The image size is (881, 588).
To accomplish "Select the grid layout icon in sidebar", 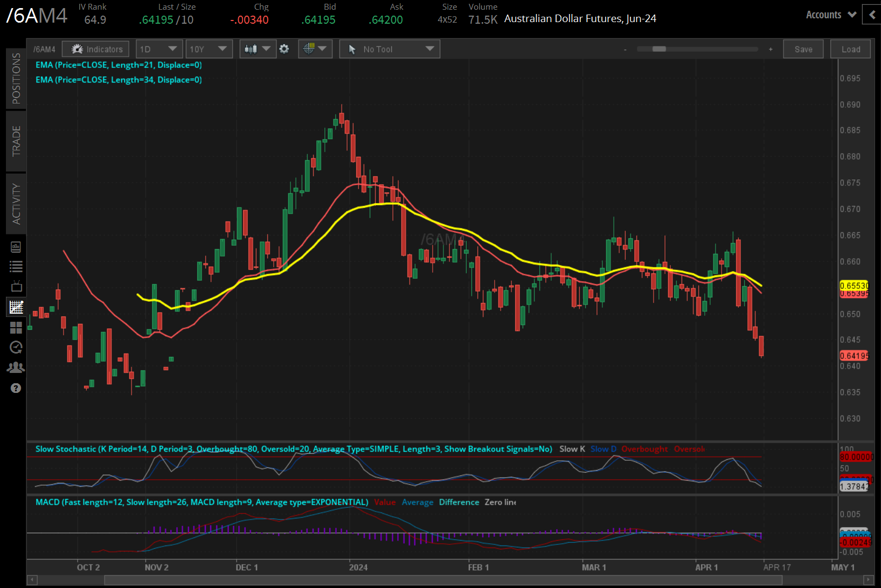I will click(x=16, y=327).
